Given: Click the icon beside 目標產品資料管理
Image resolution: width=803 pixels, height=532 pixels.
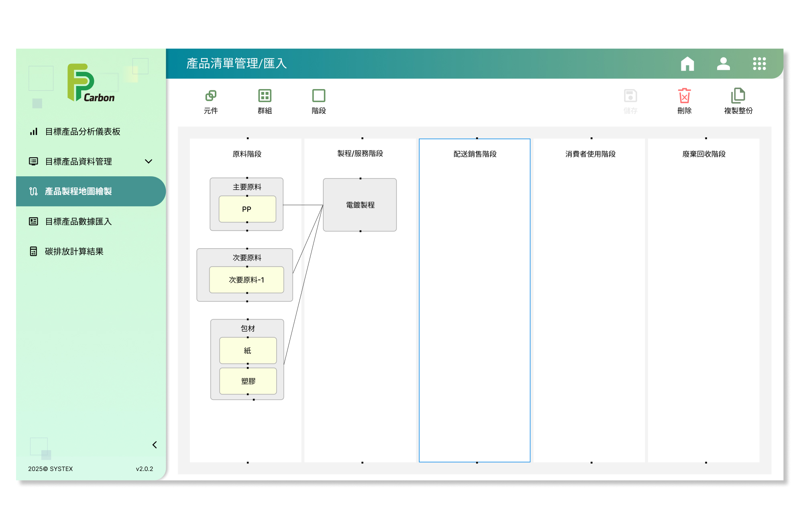Looking at the screenshot, I should pyautogui.click(x=34, y=161).
